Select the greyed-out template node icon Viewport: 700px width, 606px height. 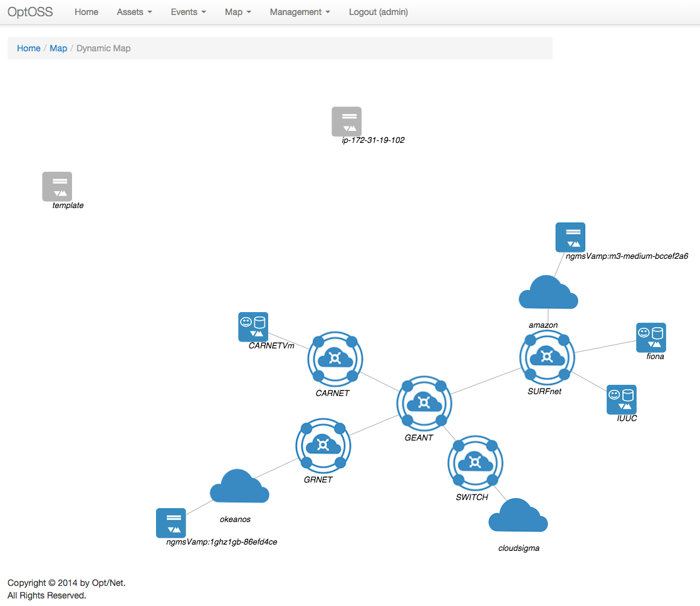tap(57, 186)
